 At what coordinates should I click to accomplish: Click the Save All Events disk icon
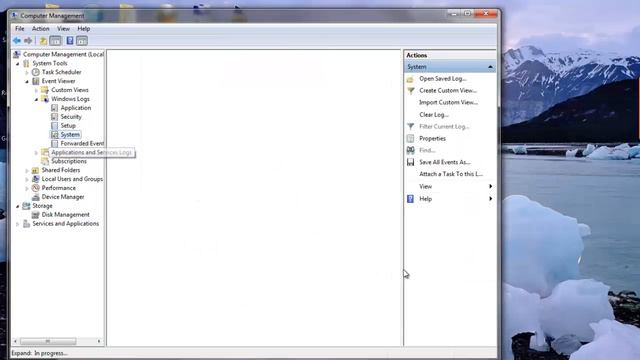411,162
